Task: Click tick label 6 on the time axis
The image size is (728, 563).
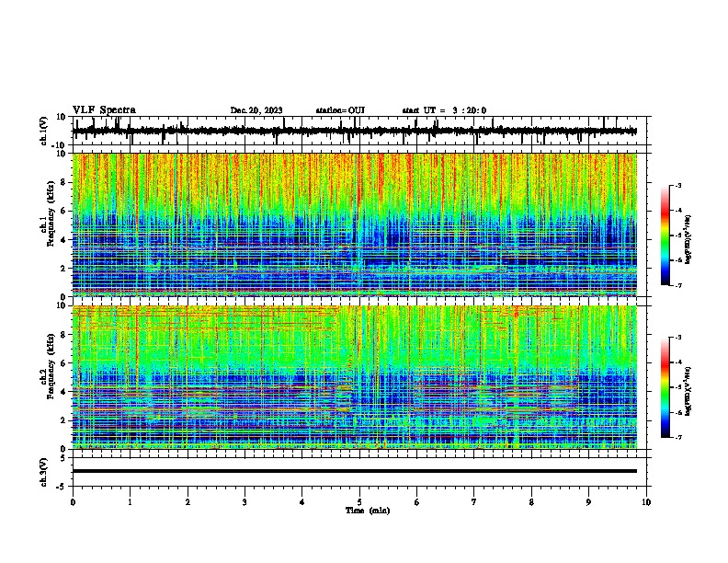Action: [417, 502]
